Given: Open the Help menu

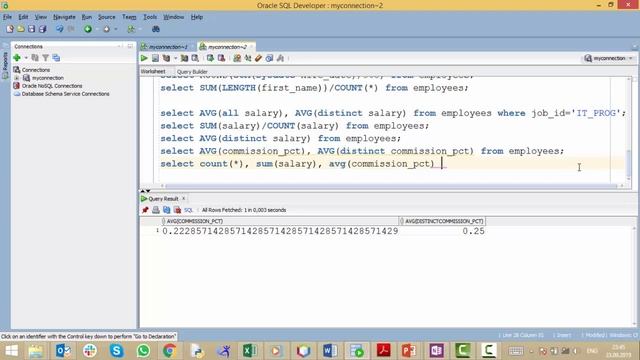Looking at the screenshot, I should (x=197, y=17).
